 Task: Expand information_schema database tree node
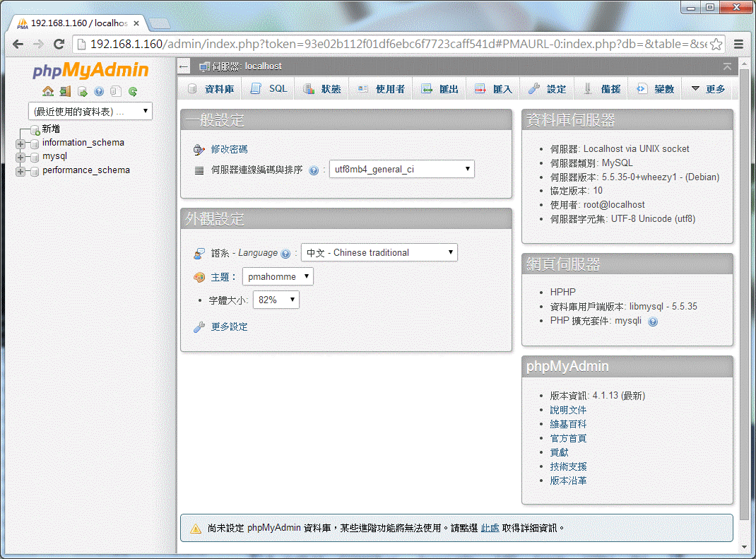tap(20, 143)
